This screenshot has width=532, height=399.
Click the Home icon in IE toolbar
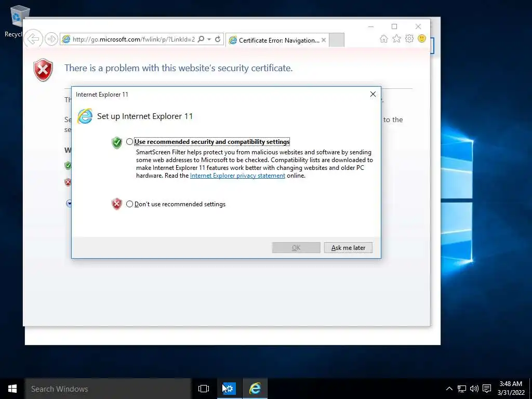tap(384, 38)
